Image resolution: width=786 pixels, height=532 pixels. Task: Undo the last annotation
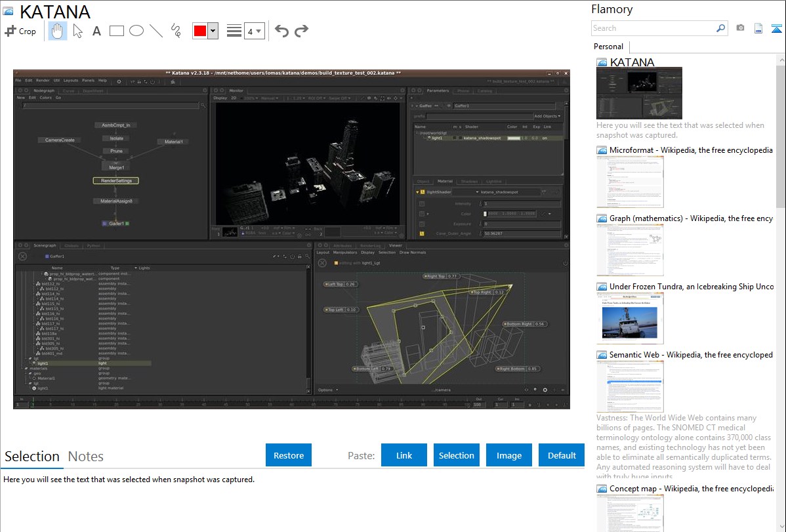(281, 31)
